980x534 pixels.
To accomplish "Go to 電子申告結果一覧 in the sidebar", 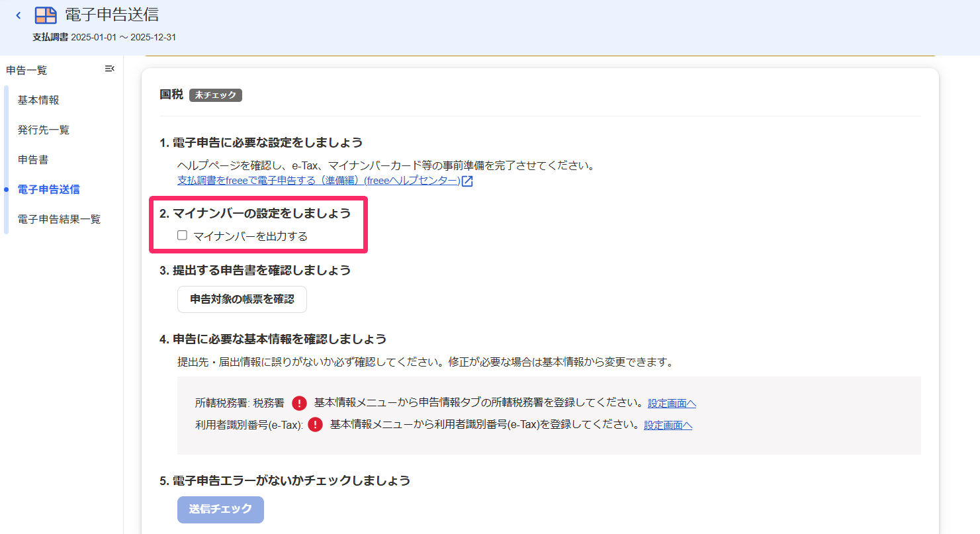I will click(60, 219).
